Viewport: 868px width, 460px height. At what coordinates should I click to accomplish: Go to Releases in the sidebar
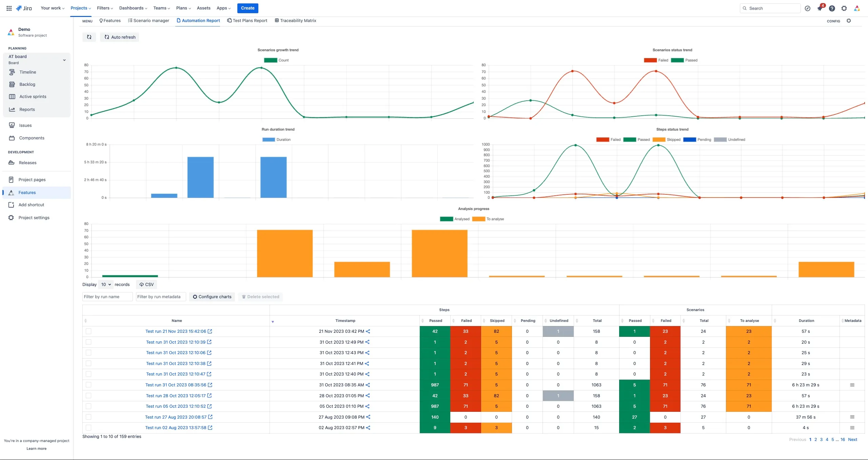coord(28,163)
